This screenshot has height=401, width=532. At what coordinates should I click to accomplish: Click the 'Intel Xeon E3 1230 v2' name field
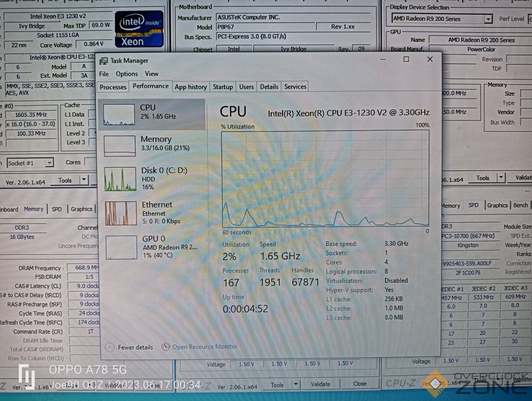click(x=58, y=16)
